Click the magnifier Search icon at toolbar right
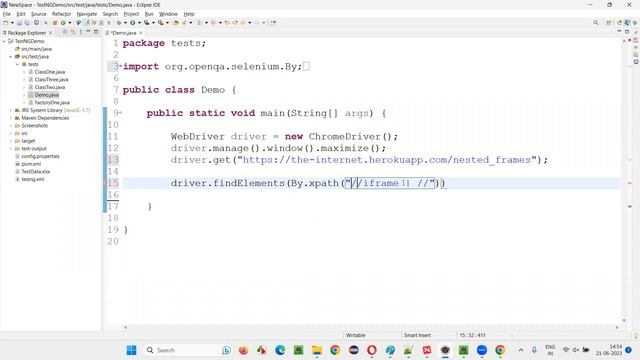640x360 pixels. pyautogui.click(x=596, y=23)
